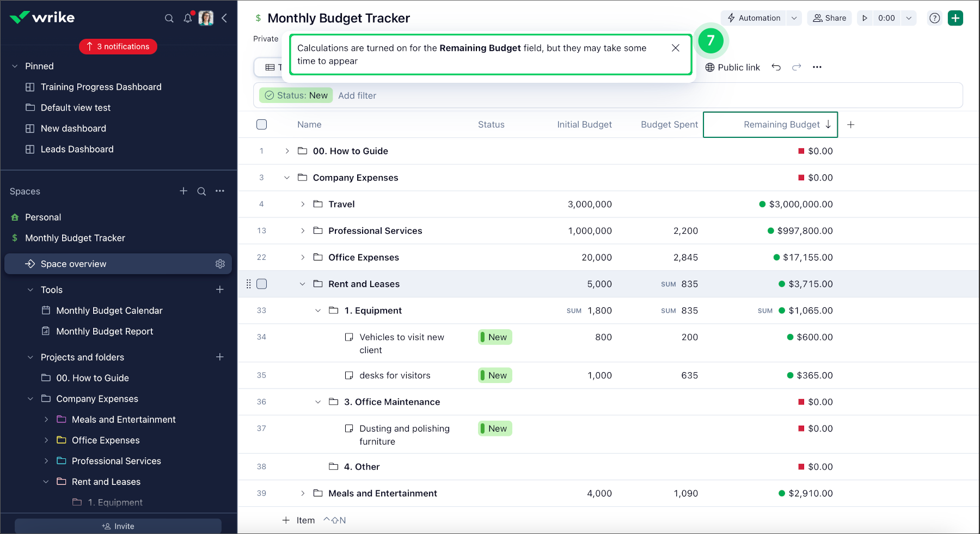This screenshot has height=534, width=980.
Task: Click Add filter next to Status: New
Action: (x=358, y=95)
